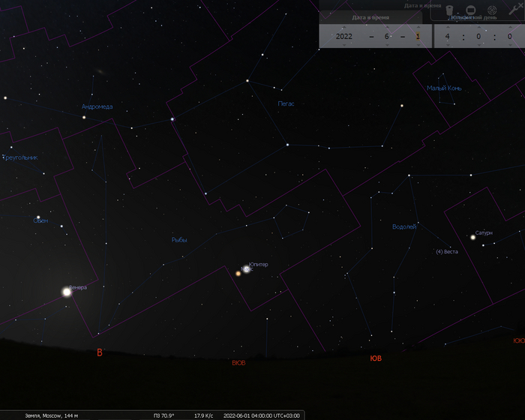525x420 pixels.
Task: Decrease the month with the arrow below 6
Action: (387, 45)
